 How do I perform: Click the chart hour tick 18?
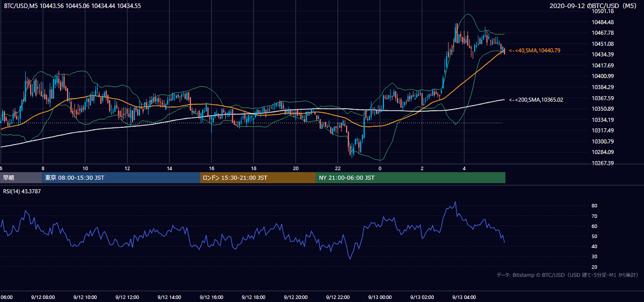253,169
